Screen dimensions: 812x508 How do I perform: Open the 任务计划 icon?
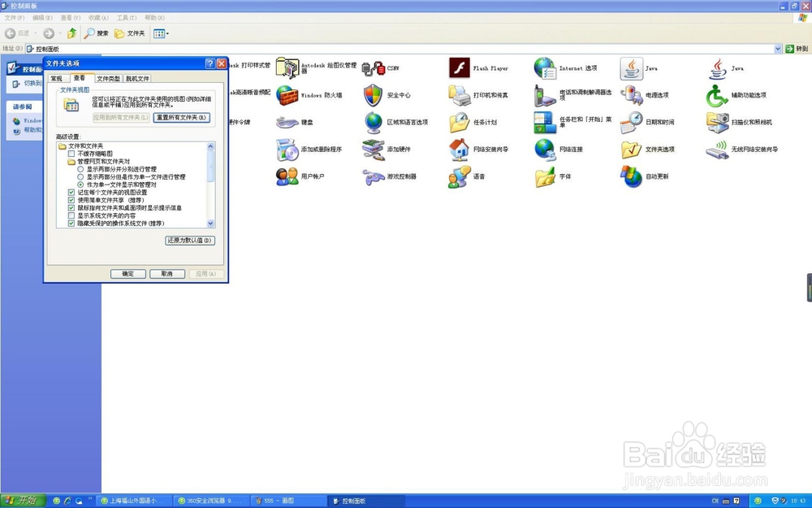[x=460, y=123]
